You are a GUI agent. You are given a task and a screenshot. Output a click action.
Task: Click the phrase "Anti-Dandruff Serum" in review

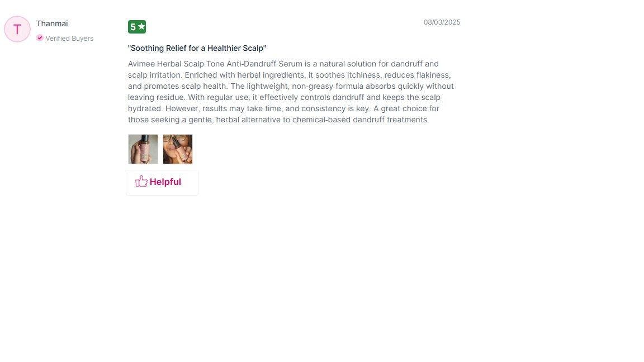(x=264, y=64)
